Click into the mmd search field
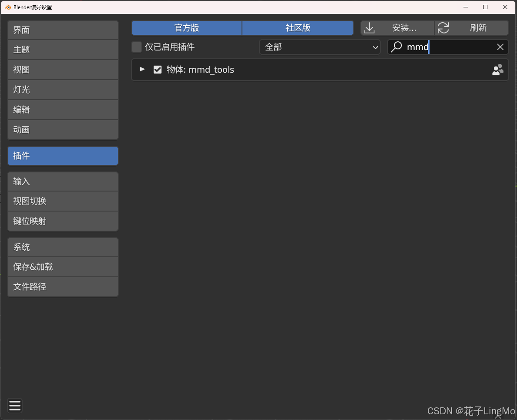517x420 pixels. coord(448,47)
